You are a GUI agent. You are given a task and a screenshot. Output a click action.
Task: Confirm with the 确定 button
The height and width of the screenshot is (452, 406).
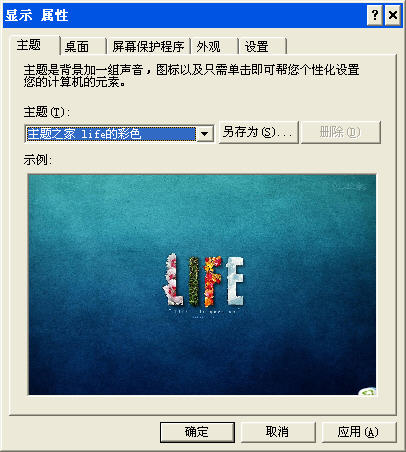(x=197, y=432)
